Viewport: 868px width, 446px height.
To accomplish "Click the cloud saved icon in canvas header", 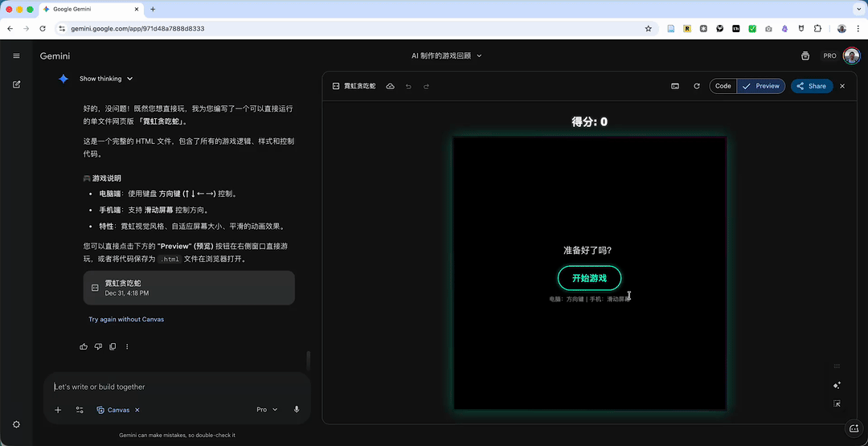I will point(391,86).
